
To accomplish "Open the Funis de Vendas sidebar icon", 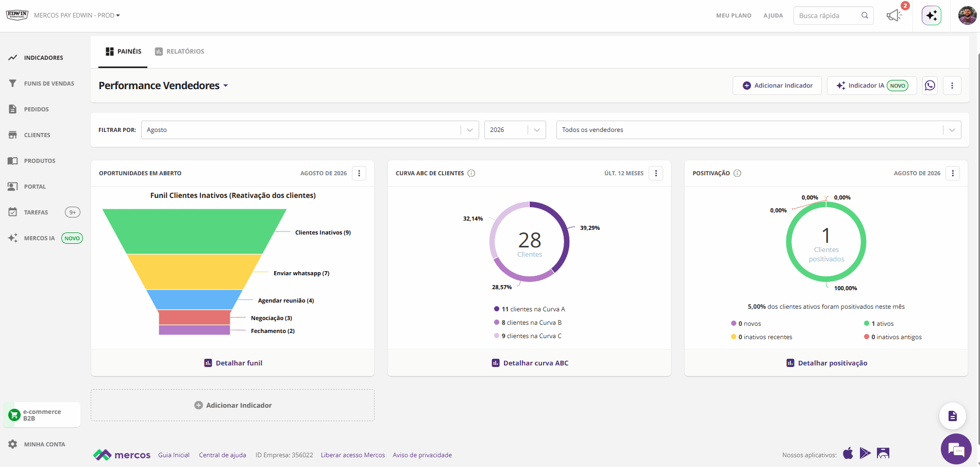I will [13, 83].
